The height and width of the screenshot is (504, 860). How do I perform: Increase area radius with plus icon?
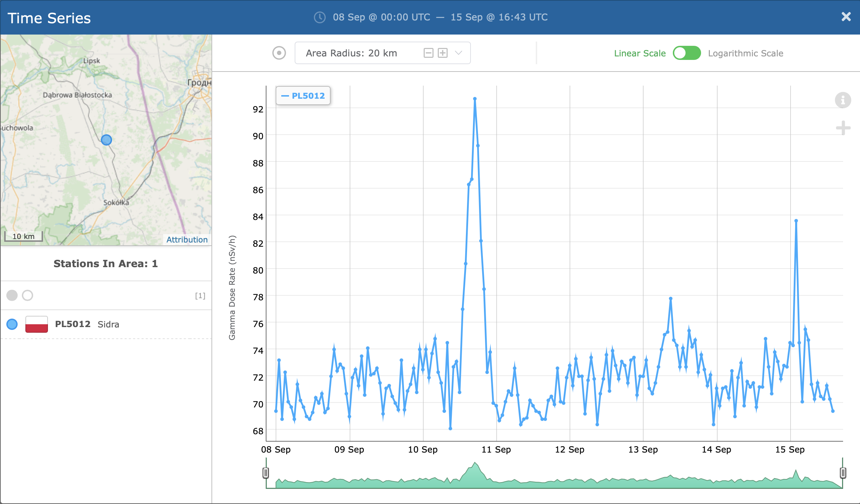click(443, 53)
